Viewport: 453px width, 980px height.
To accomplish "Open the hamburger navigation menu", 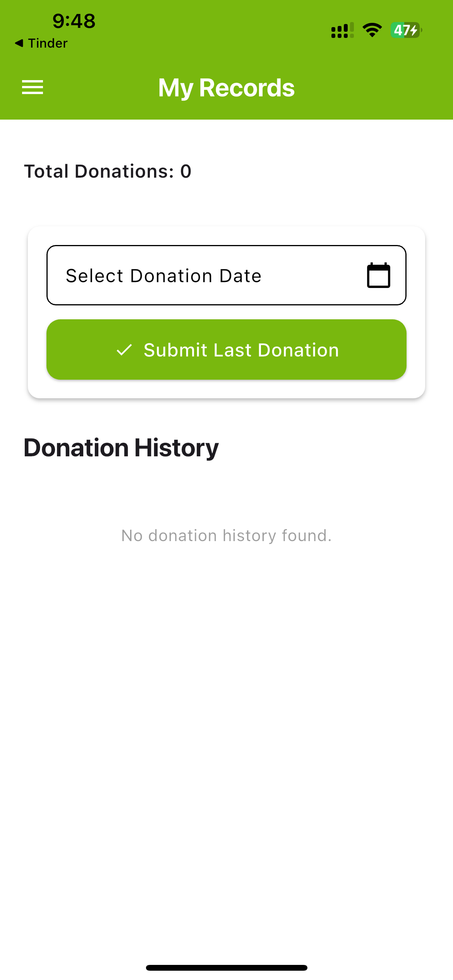I will pos(33,87).
